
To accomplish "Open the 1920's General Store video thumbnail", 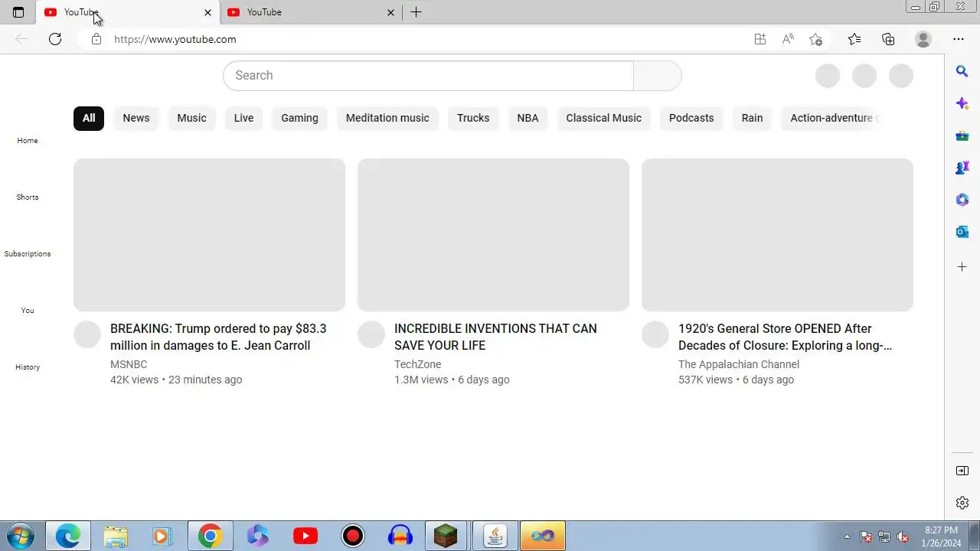I will 777,235.
